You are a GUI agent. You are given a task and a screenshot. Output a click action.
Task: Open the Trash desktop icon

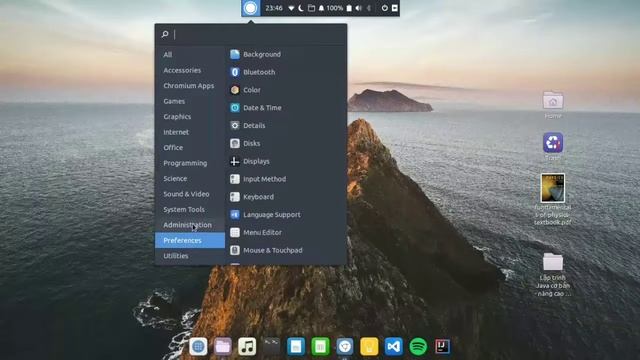pos(553,146)
